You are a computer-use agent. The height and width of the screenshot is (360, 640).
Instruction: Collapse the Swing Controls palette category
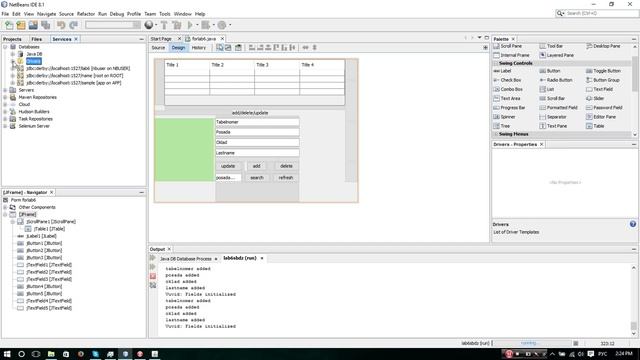496,63
